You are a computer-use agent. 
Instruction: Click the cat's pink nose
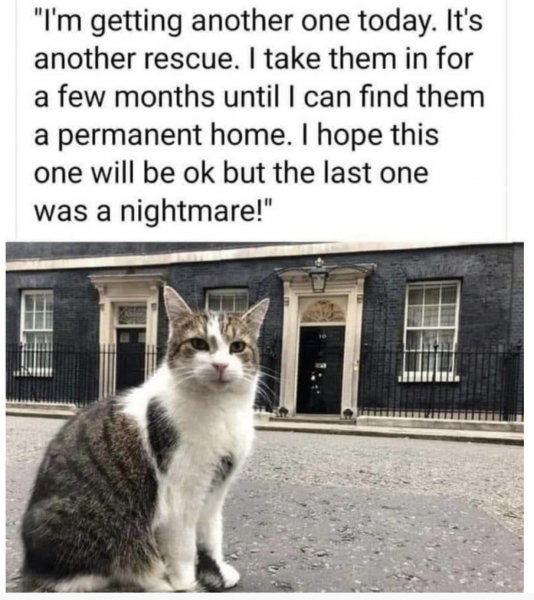[x=220, y=367]
